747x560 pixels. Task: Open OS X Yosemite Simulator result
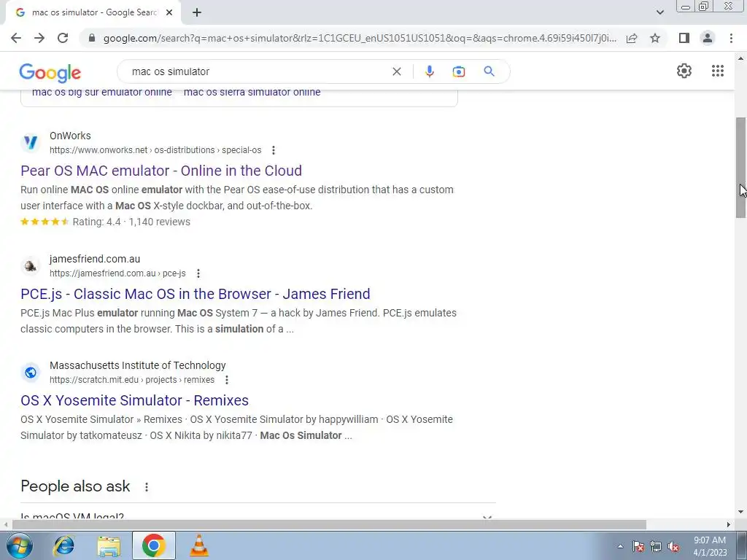pyautogui.click(x=134, y=400)
